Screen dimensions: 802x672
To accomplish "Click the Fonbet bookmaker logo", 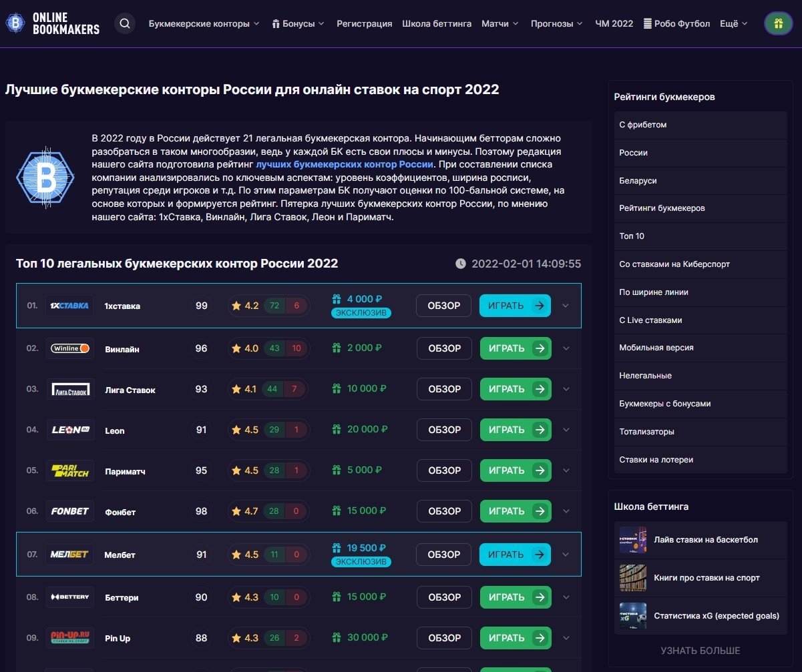I will pyautogui.click(x=69, y=511).
